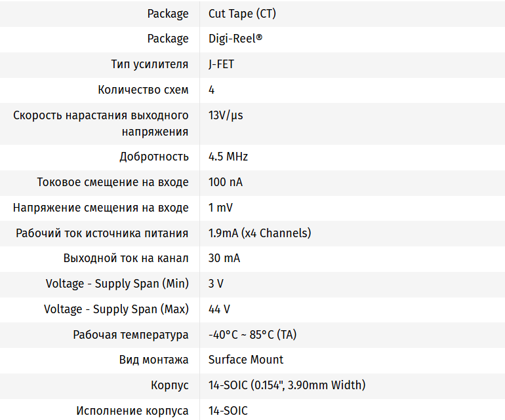Click the 44 V supply span value
The image size is (505, 420).
[x=219, y=309]
